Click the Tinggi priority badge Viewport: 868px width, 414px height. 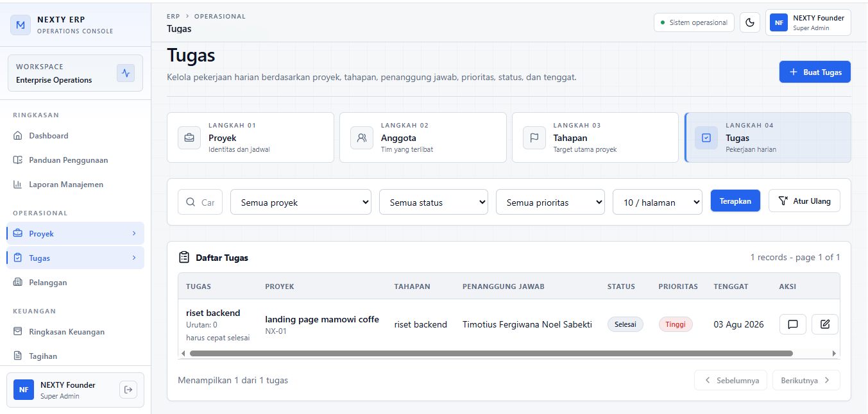(676, 324)
